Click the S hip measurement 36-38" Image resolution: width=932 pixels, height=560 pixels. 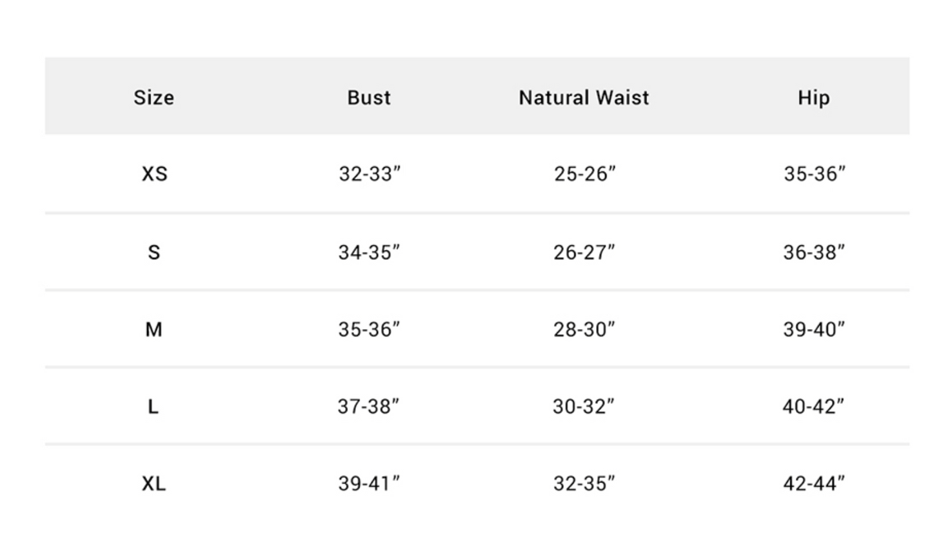click(x=813, y=252)
